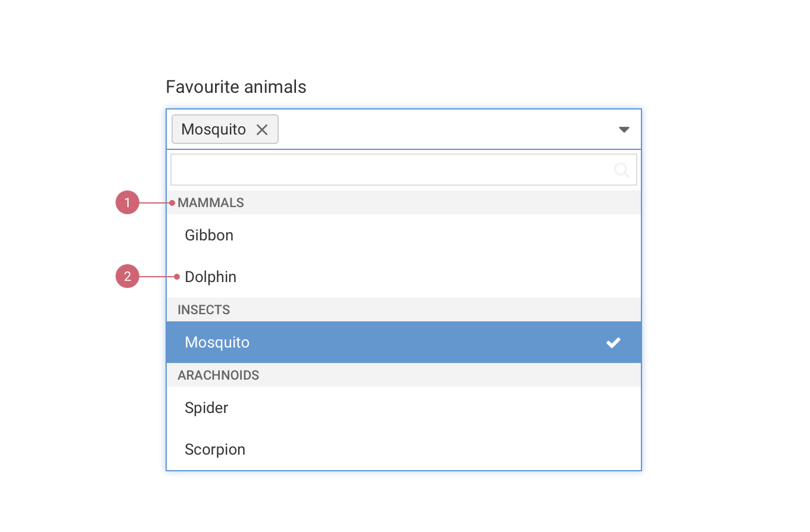Click the magnifier search icon
This screenshot has width=810, height=532.
pyautogui.click(x=621, y=170)
